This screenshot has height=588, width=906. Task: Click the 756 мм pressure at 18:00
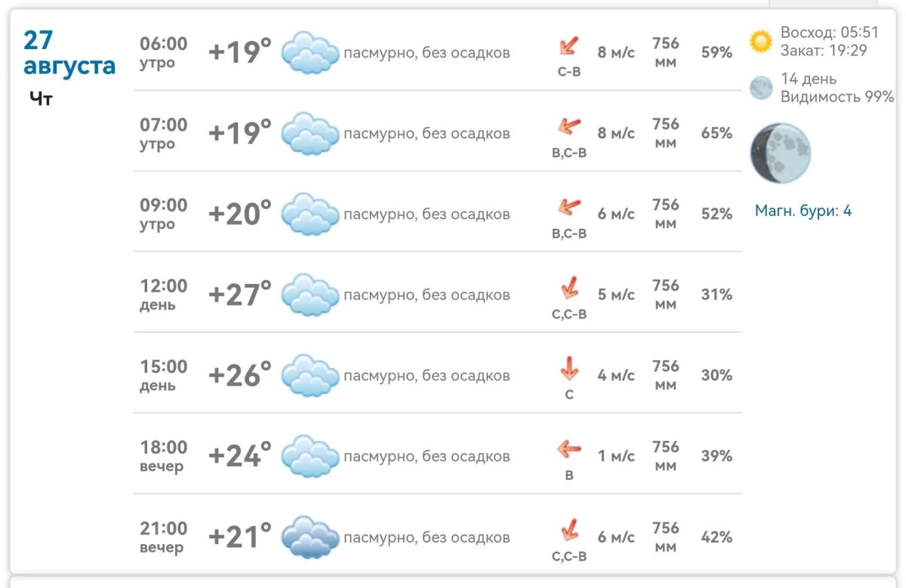coord(665,456)
